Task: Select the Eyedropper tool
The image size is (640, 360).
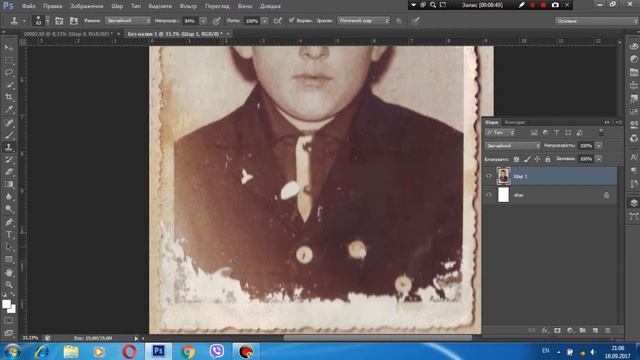Action: point(9,109)
